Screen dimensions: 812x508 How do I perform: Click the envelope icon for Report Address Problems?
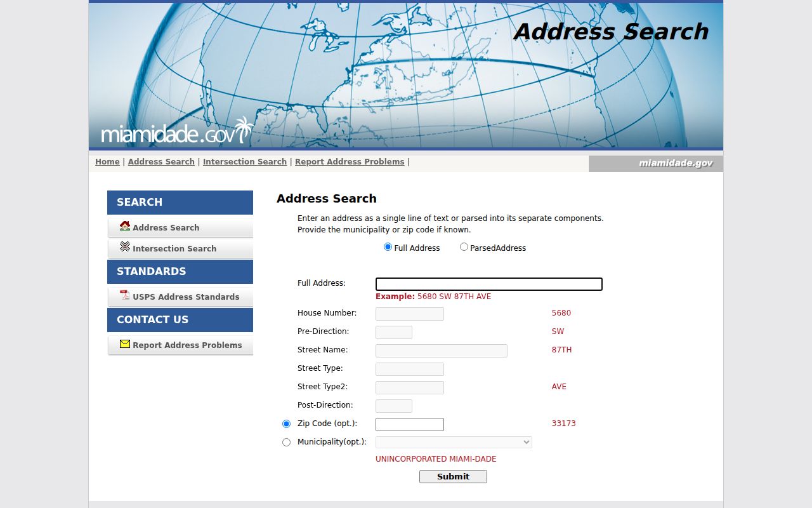(125, 344)
